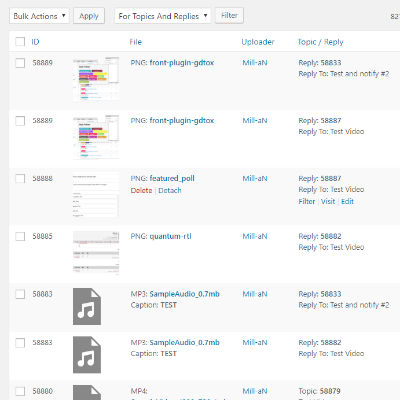The height and width of the screenshot is (400, 400).
Task: Open the For Topics And Replies dropdown
Action: [x=162, y=16]
